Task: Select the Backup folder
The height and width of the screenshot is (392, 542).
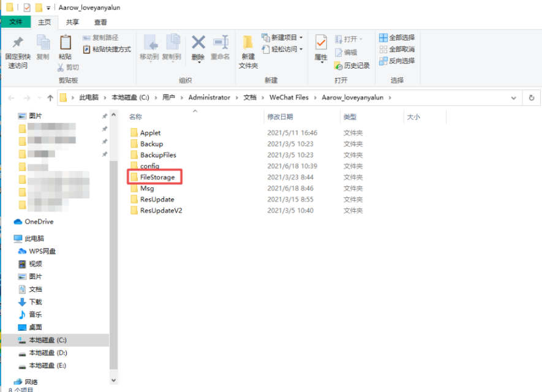Action: pyautogui.click(x=151, y=144)
